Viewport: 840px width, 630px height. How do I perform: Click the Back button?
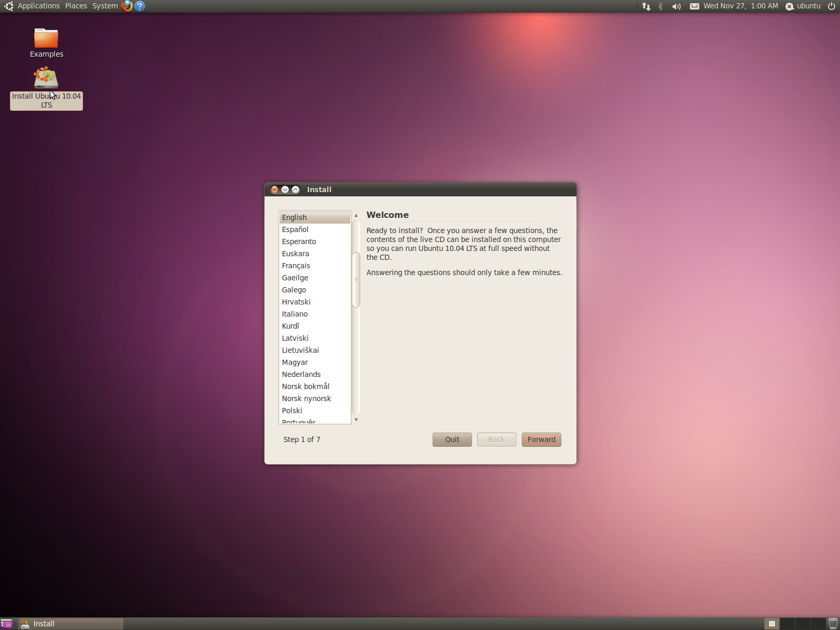497,439
